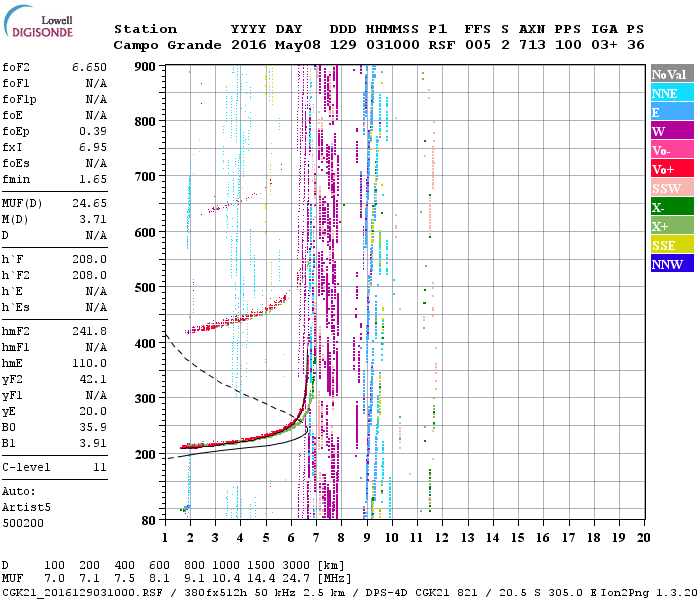Click the 500 km height axis label
Viewport: 700px width, 600px height.
(x=145, y=288)
